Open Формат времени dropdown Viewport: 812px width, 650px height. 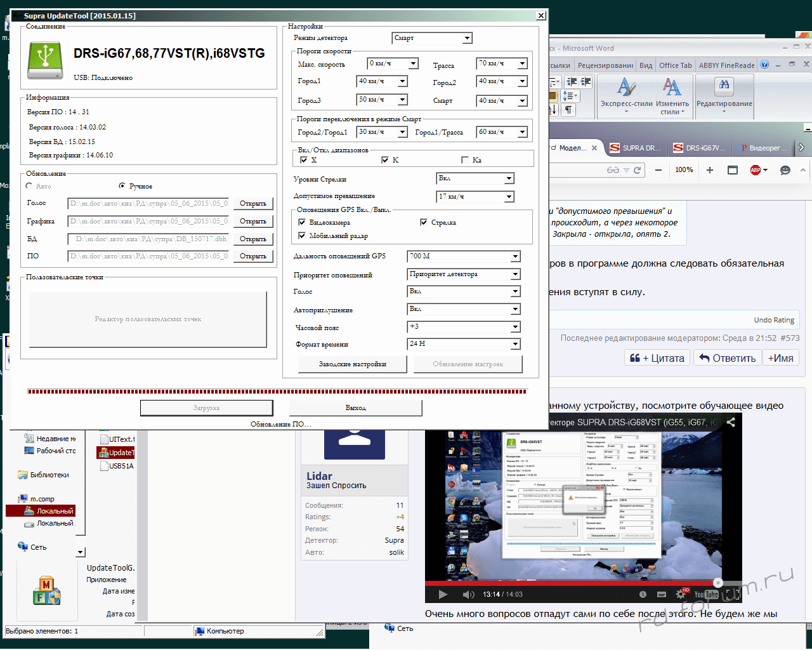click(464, 344)
